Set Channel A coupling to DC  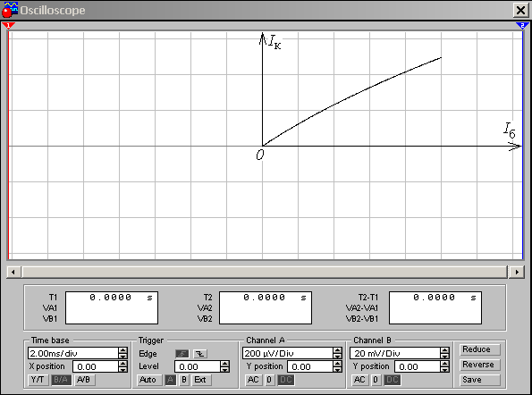(286, 380)
